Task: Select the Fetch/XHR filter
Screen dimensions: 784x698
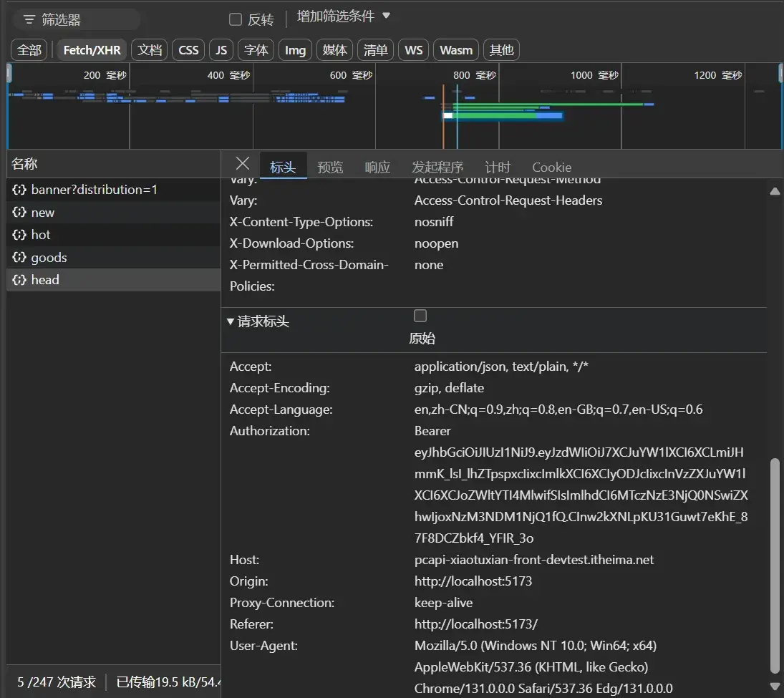Action: 92,50
